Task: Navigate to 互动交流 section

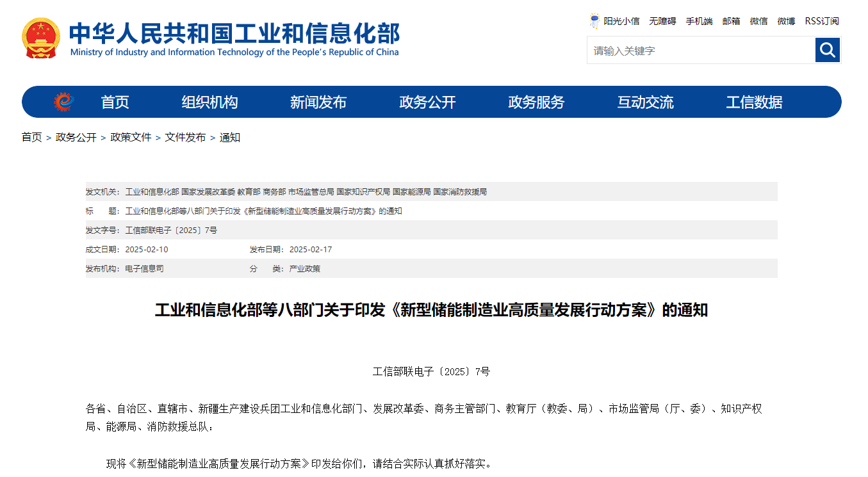Action: click(x=645, y=102)
